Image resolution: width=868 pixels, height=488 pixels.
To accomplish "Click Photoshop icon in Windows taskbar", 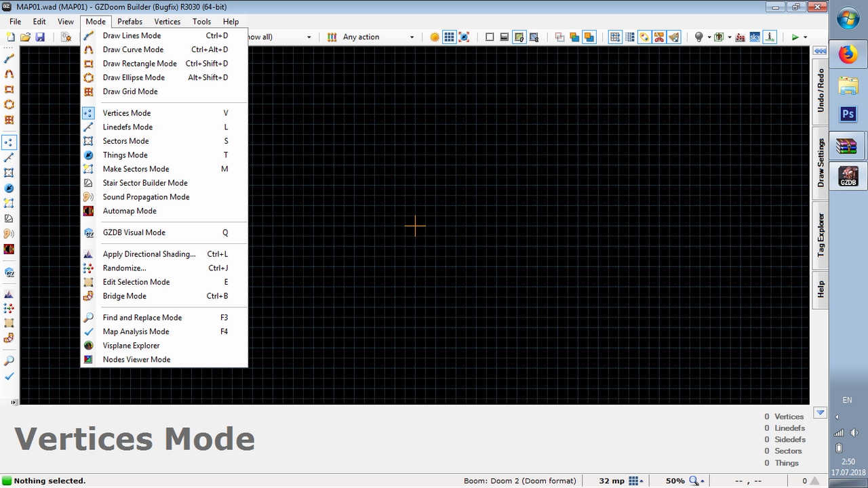I will click(x=848, y=115).
